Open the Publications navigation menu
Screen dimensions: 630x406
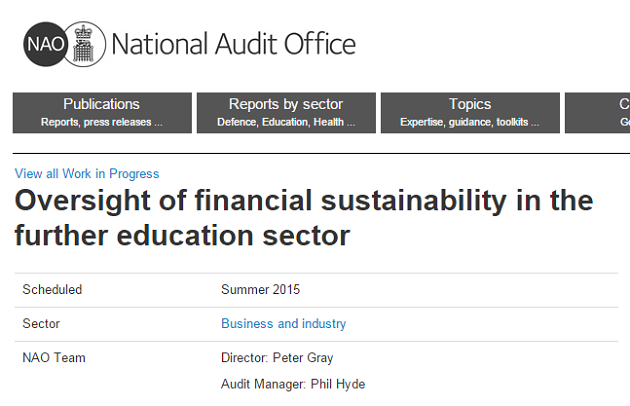point(102,113)
